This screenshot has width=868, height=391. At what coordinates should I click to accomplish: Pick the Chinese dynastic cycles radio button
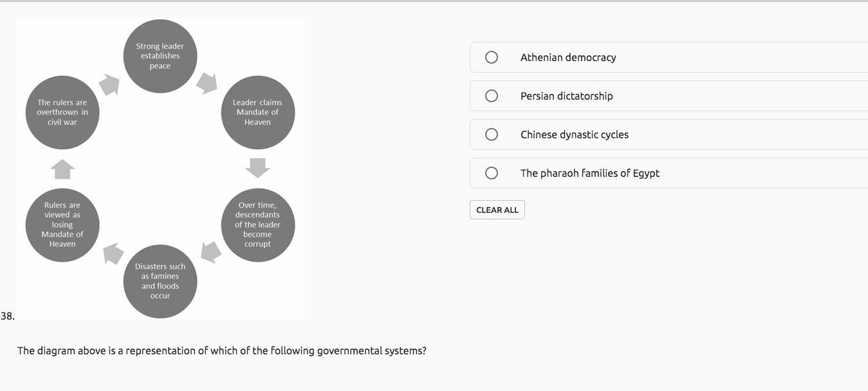(x=492, y=134)
